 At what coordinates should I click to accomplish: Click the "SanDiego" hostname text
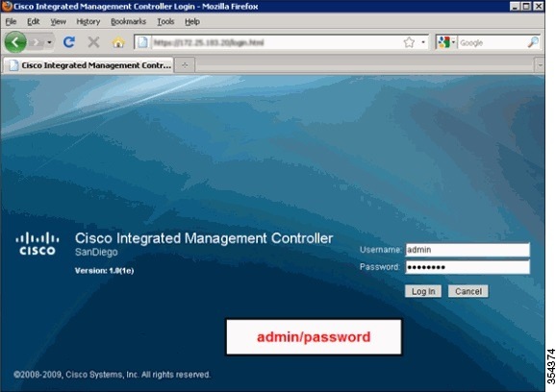click(96, 253)
